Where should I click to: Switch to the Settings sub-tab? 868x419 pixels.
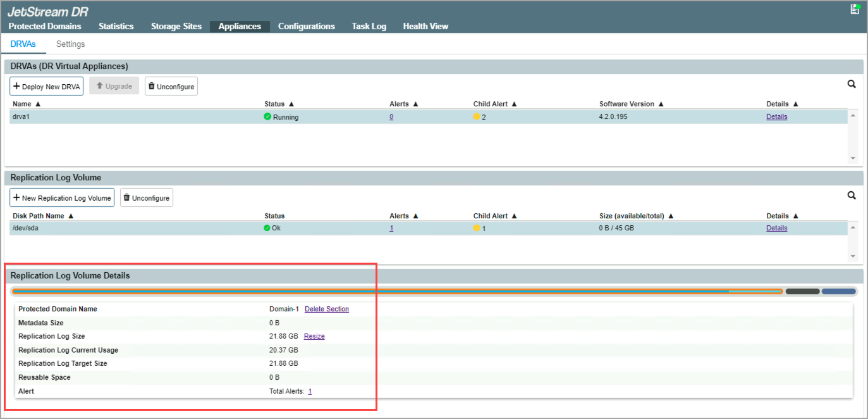click(x=70, y=44)
